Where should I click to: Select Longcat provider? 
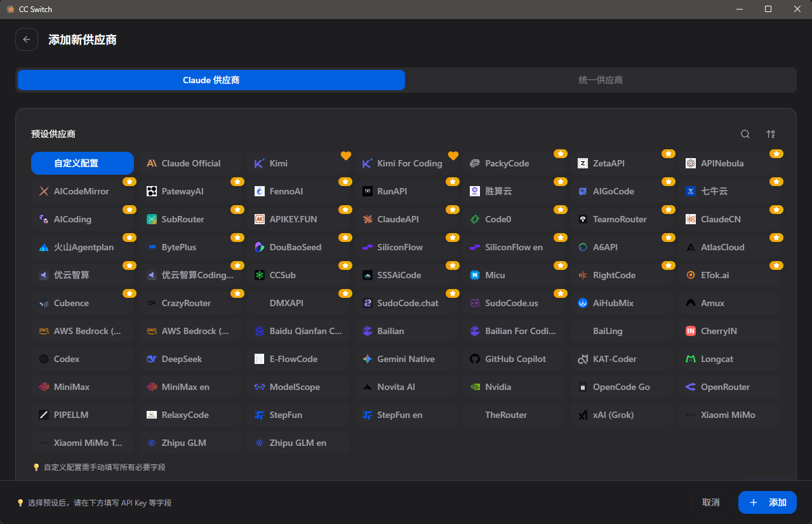tap(730, 359)
